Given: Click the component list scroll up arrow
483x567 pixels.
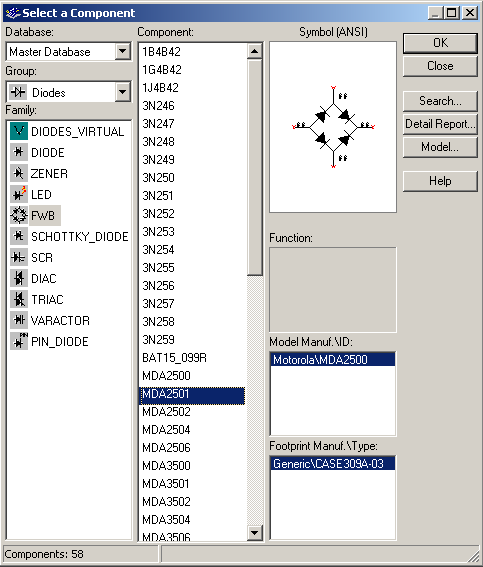Looking at the screenshot, I should click(255, 51).
